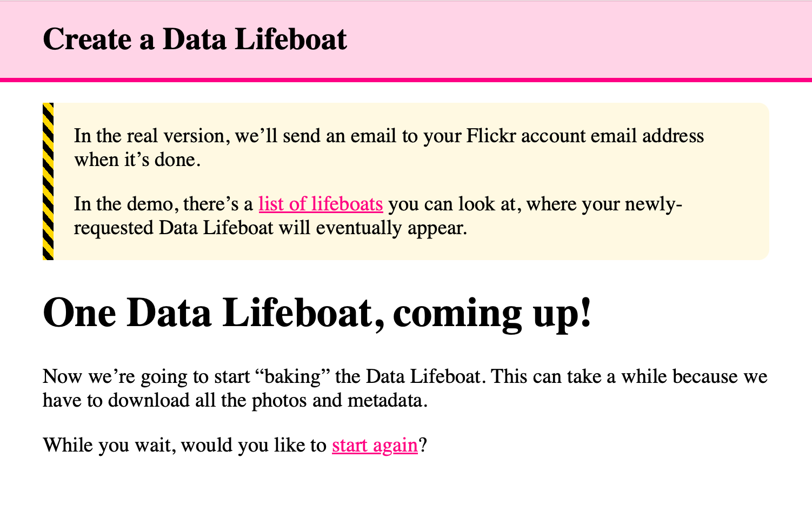Open the list of lifeboats link
The width and height of the screenshot is (812, 517).
click(321, 204)
